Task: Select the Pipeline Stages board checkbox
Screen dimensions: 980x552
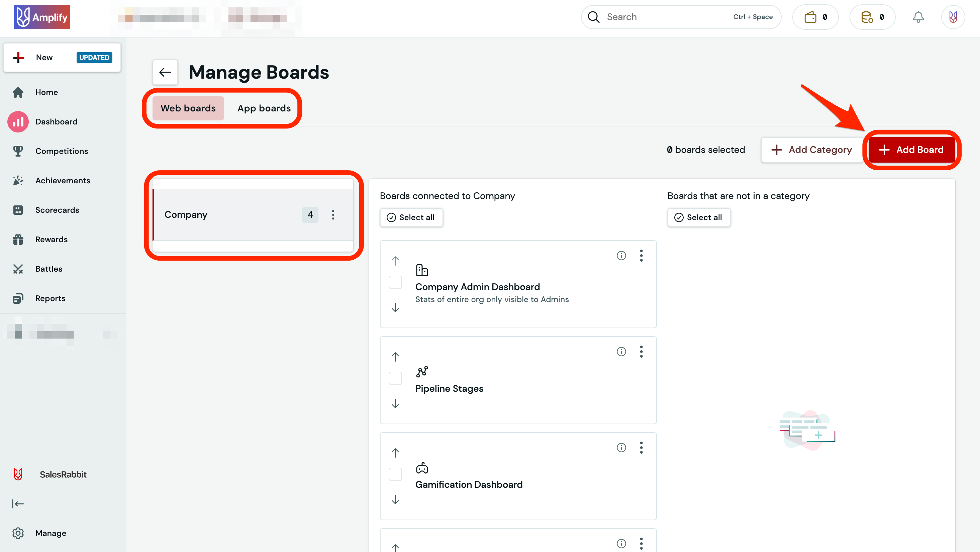Action: tap(395, 378)
